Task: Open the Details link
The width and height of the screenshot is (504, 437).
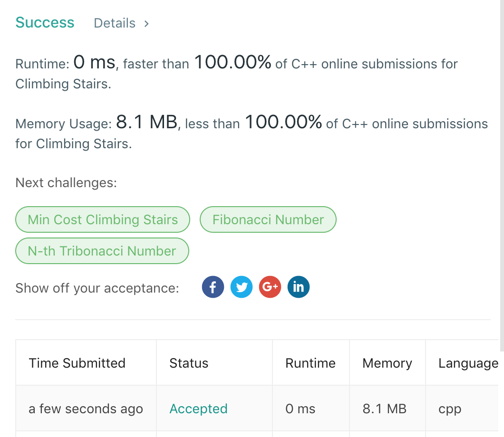Action: click(115, 23)
